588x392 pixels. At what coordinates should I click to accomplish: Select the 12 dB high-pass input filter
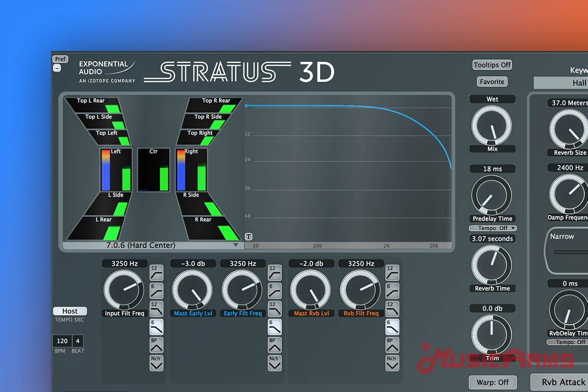(156, 273)
